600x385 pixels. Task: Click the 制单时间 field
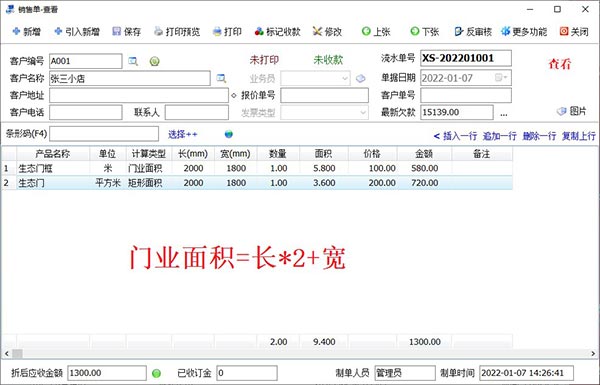[526, 373]
